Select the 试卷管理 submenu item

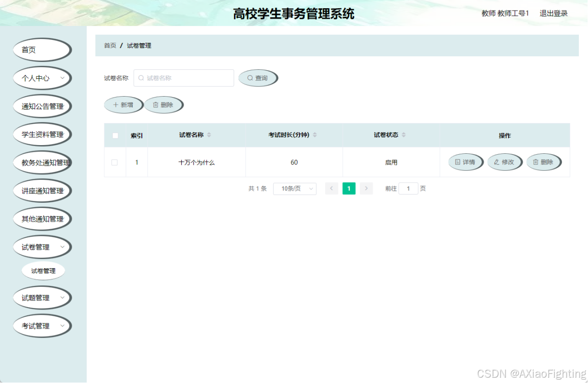pyautogui.click(x=43, y=271)
